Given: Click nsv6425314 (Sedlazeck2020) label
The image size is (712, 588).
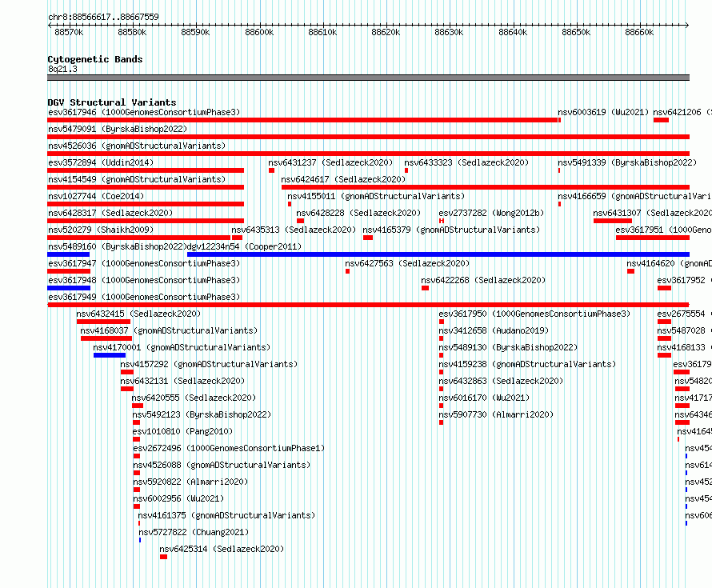Looking at the screenshot, I should coord(222,549).
